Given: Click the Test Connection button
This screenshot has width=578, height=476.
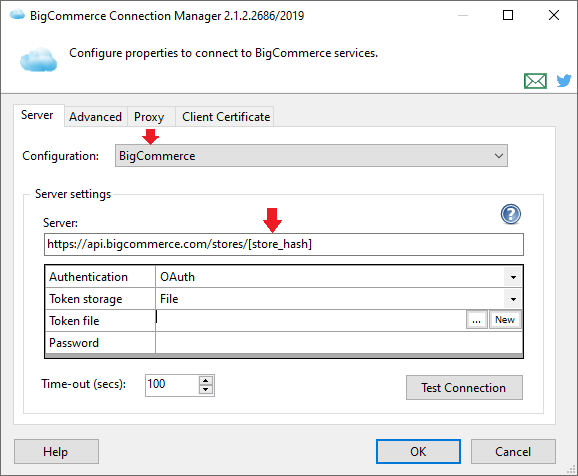Looking at the screenshot, I should (464, 388).
